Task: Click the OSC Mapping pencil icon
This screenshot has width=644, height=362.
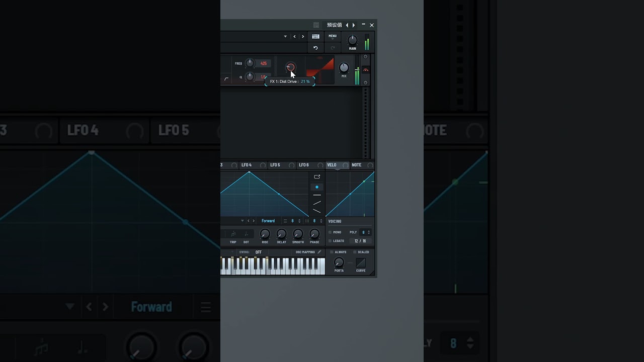Action: click(x=319, y=252)
